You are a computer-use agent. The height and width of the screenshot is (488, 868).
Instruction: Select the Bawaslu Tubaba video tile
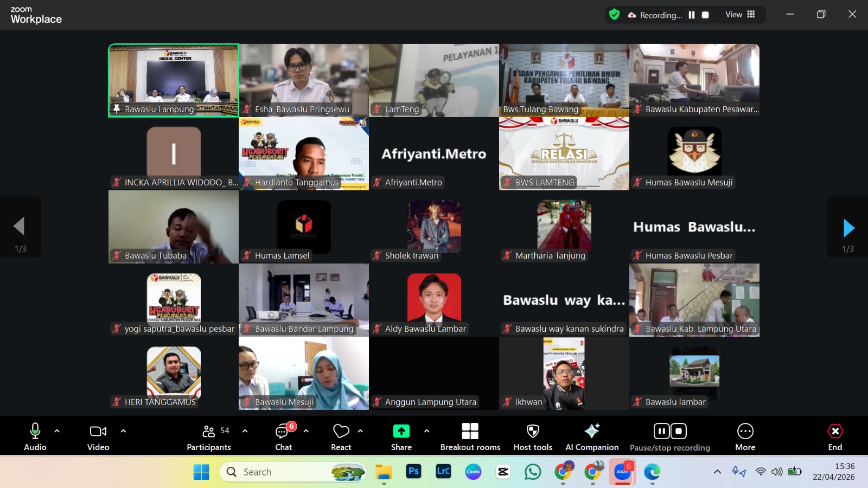point(174,227)
